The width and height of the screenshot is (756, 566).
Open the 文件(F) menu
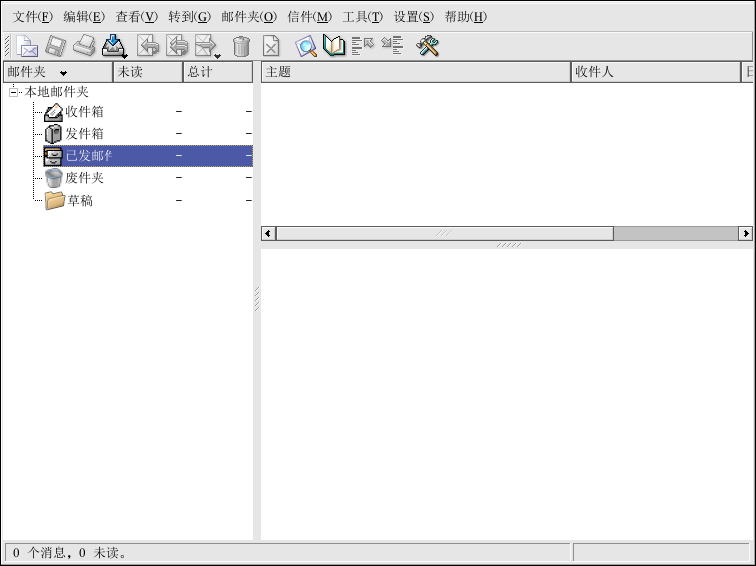[33, 17]
